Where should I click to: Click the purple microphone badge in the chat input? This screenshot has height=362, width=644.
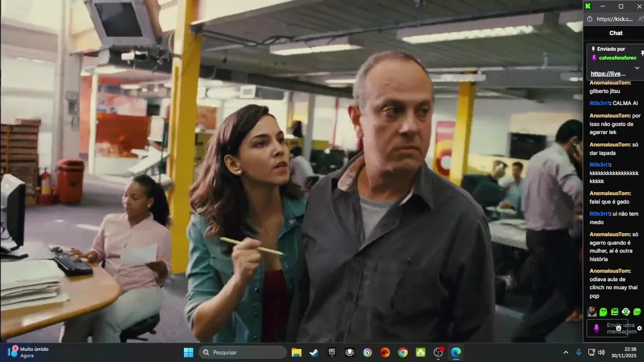(x=596, y=328)
